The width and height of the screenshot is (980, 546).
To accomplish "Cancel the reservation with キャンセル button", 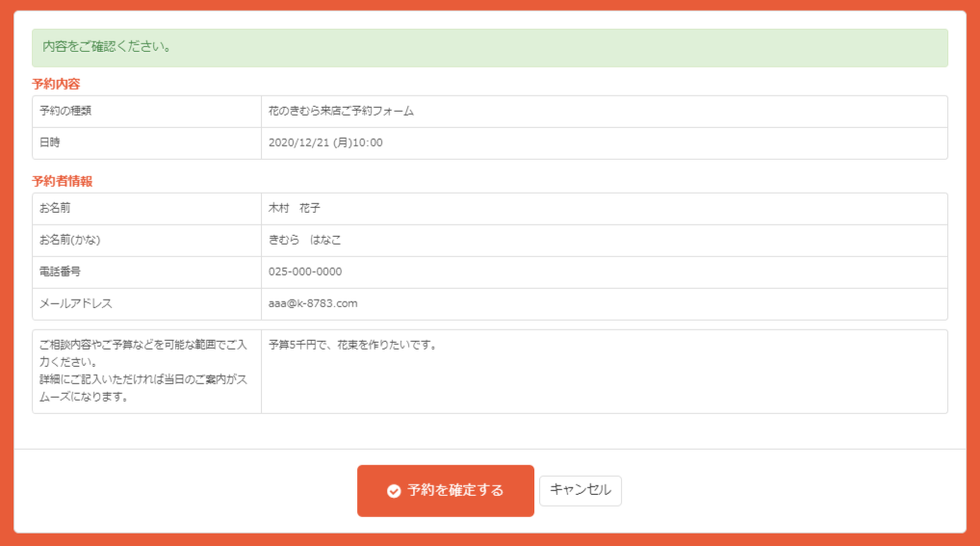I will (580, 490).
